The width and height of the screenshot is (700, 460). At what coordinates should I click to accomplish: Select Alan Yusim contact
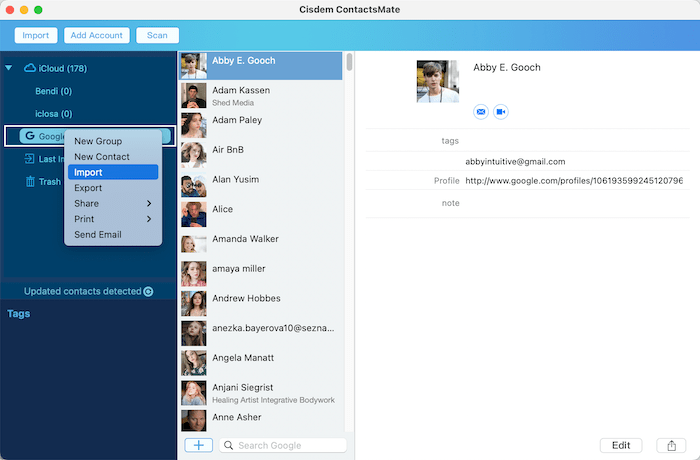coord(262,184)
